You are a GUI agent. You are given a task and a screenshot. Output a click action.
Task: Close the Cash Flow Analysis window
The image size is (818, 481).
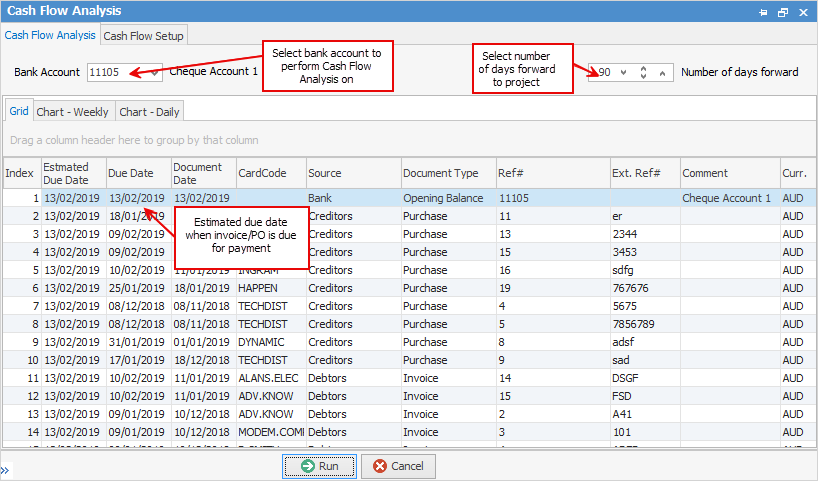803,11
